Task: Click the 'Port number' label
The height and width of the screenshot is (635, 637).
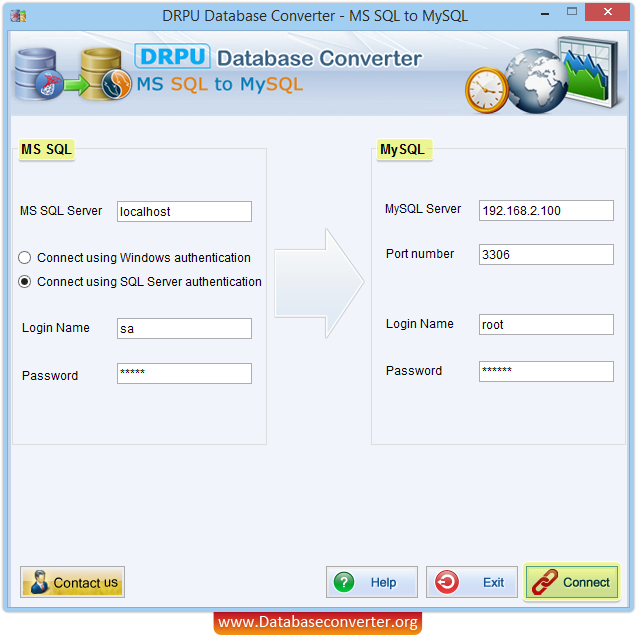Action: [420, 254]
